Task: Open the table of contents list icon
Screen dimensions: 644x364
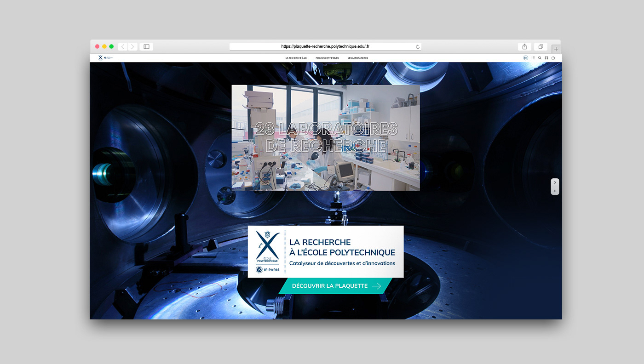Action: pos(534,58)
